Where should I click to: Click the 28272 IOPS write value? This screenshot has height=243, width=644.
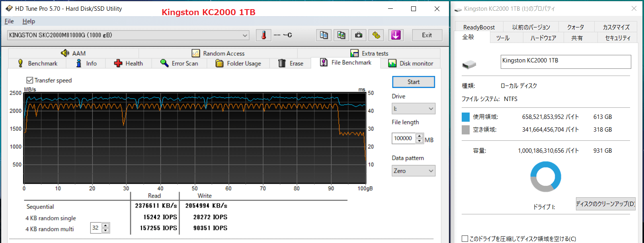tap(210, 217)
